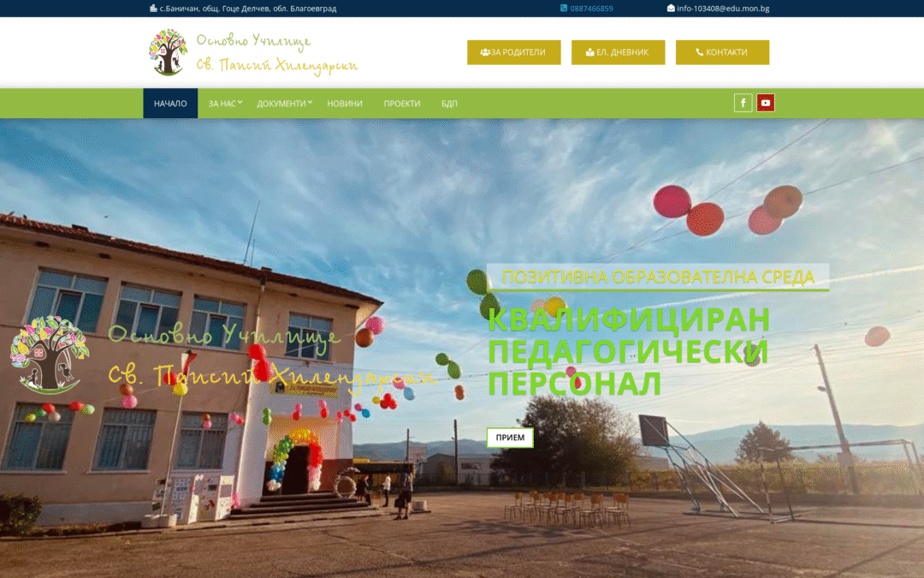Click the phone number 0887466859 link
The image size is (924, 578).
[592, 9]
